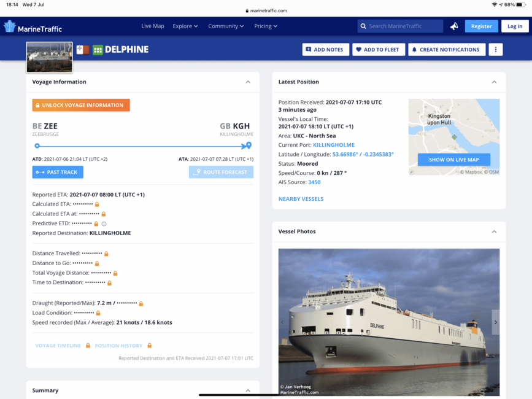The image size is (532, 399).
Task: Open the POSITION HISTORY link
Action: coord(118,346)
